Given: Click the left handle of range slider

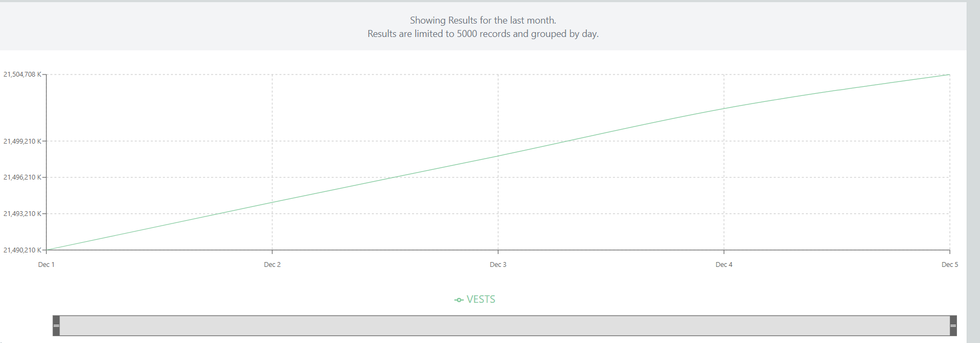Looking at the screenshot, I should [x=56, y=326].
